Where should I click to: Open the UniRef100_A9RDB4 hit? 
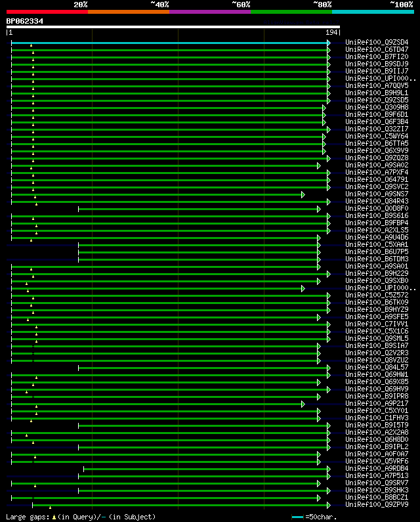377,469
